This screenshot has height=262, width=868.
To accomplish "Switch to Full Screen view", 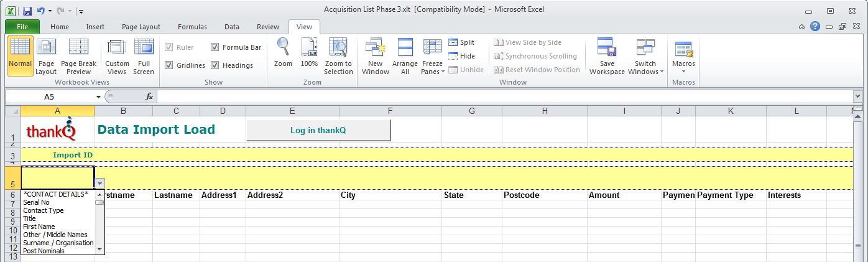I will pyautogui.click(x=144, y=56).
